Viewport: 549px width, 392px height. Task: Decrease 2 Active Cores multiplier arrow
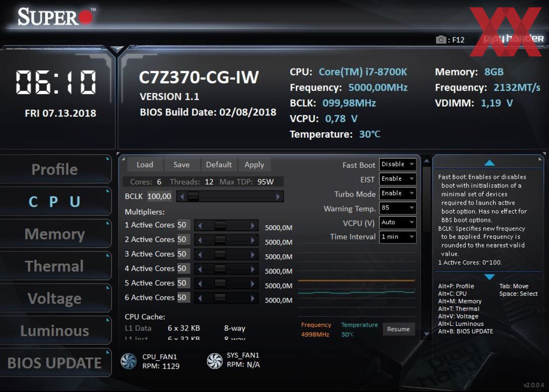point(200,240)
